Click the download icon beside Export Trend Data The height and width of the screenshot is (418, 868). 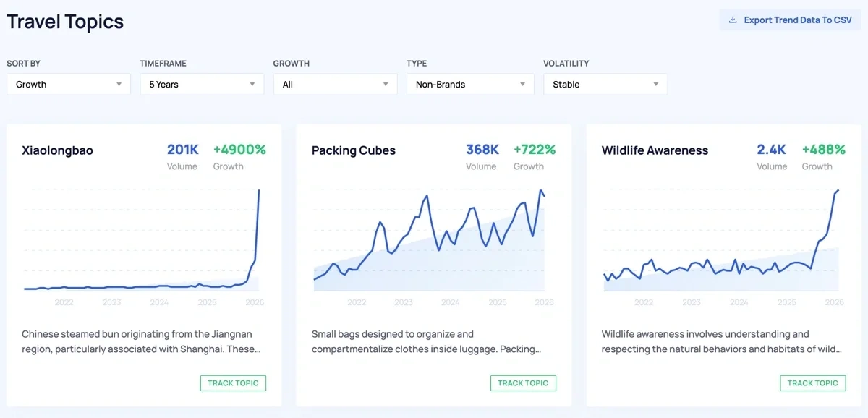(733, 20)
